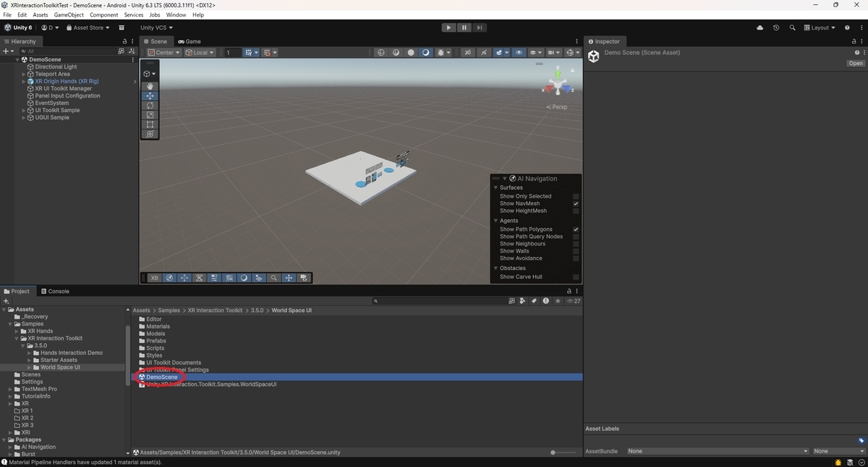Image resolution: width=868 pixels, height=467 pixels.
Task: Select the Scale tool
Action: 150,114
